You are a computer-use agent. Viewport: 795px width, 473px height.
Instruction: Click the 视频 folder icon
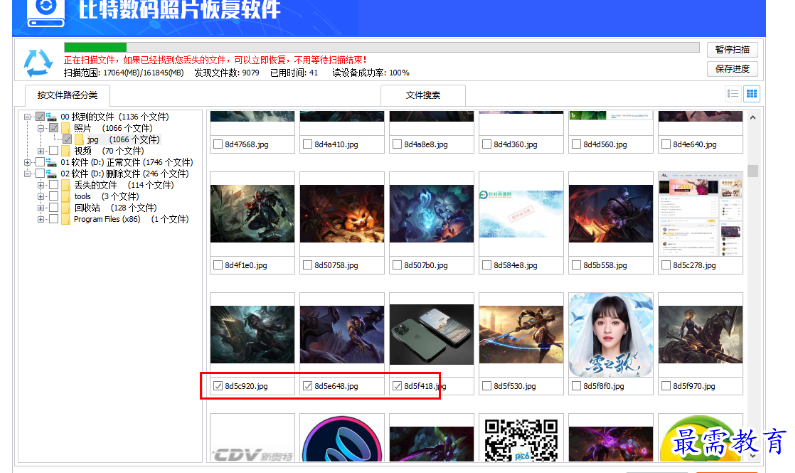(x=65, y=151)
